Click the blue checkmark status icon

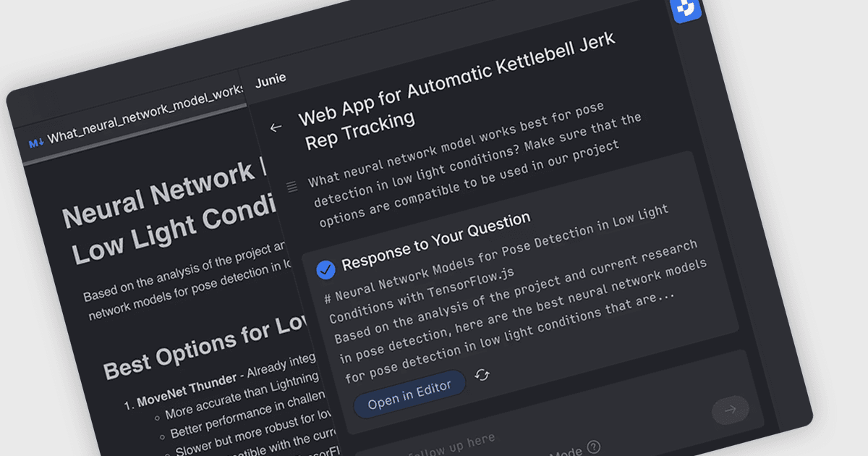pyautogui.click(x=326, y=270)
